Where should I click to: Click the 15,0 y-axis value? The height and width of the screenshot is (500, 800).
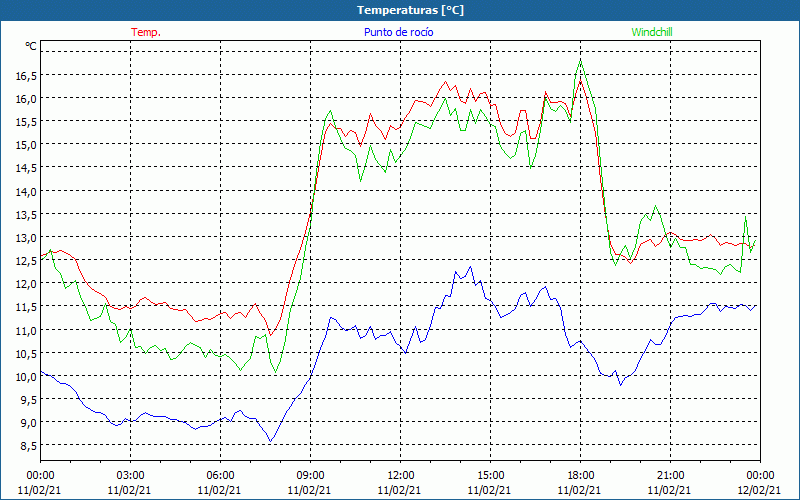pos(27,145)
